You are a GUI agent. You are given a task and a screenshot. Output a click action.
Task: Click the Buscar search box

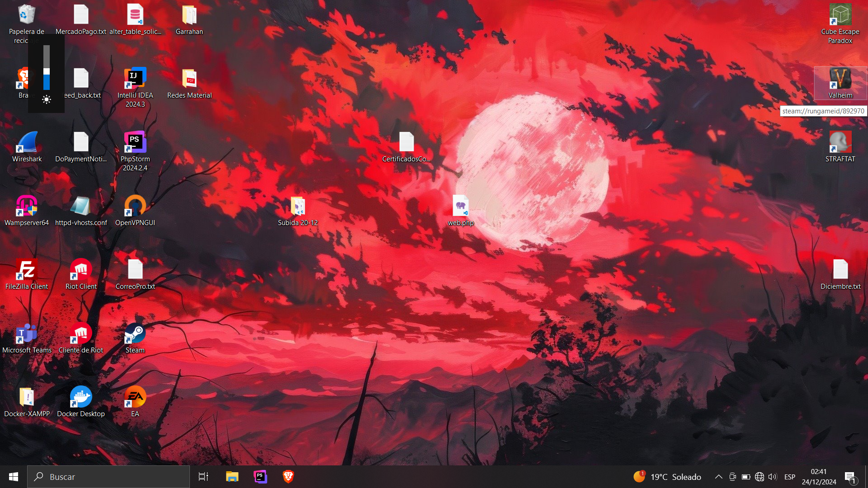(x=108, y=477)
